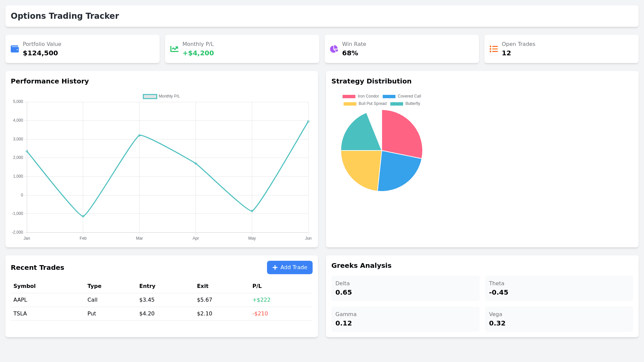This screenshot has width=644, height=362.
Task: Click the plus icon in Add Trade
Action: [275, 267]
